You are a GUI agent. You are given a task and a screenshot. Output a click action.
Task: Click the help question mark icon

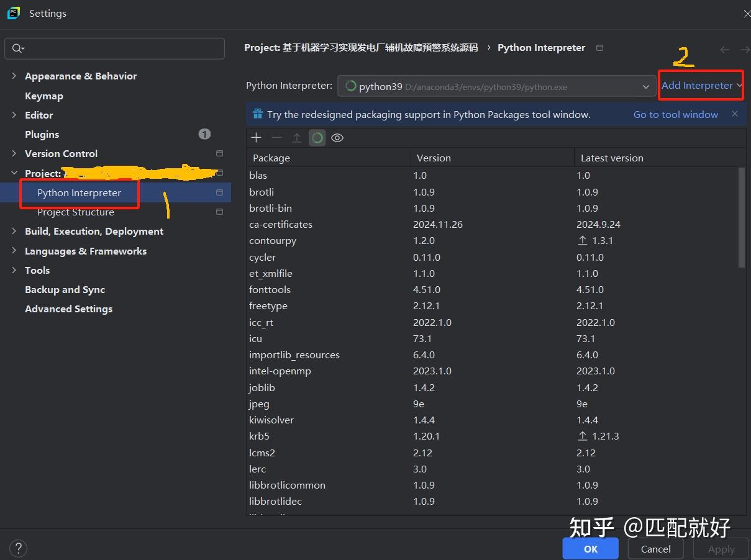point(18,548)
